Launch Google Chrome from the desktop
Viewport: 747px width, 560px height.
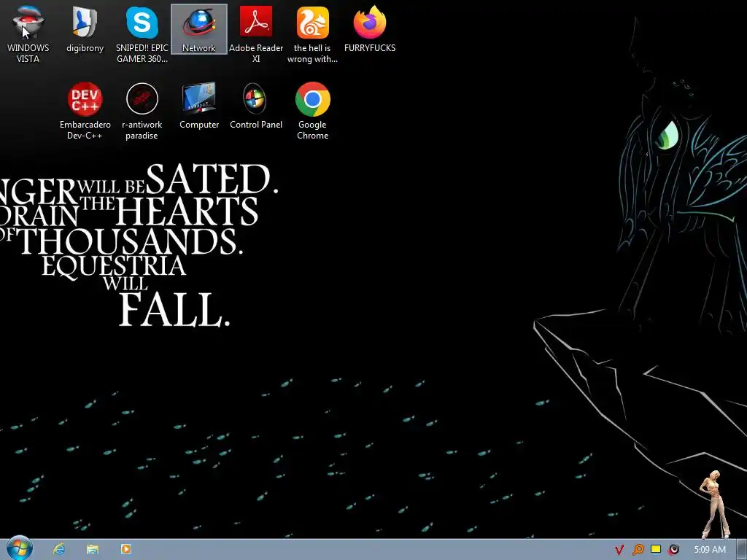pos(312,111)
